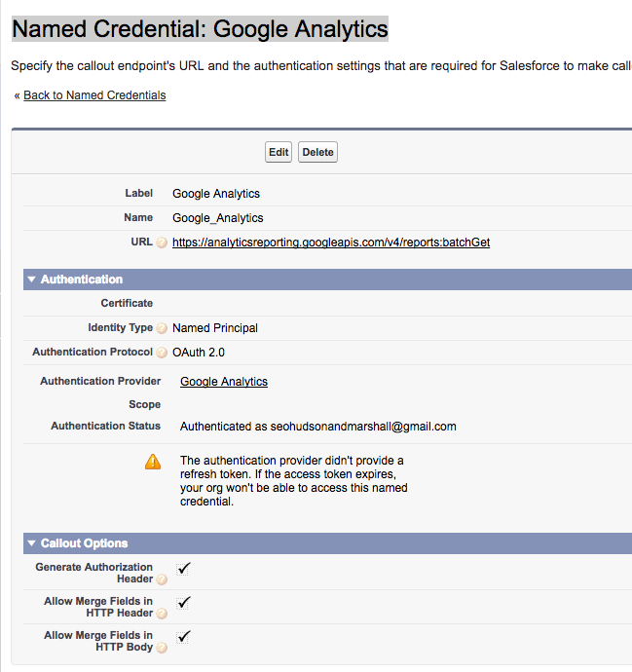Click help icon beside Identity Type
The width and height of the screenshot is (632, 672).
coord(162,328)
